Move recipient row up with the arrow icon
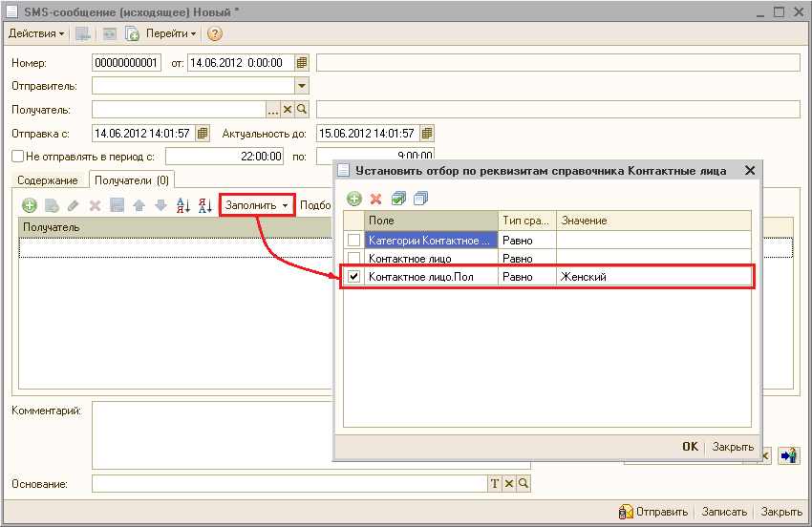 point(139,205)
